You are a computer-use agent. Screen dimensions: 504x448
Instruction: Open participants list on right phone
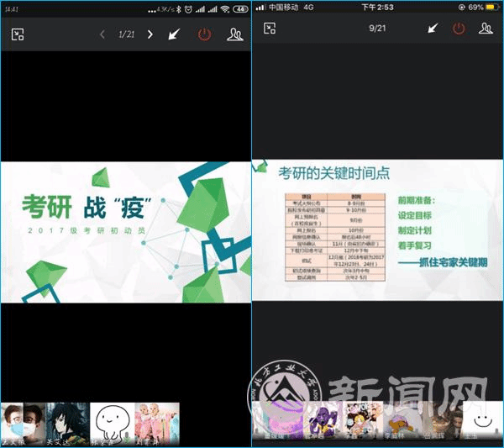pyautogui.click(x=486, y=29)
